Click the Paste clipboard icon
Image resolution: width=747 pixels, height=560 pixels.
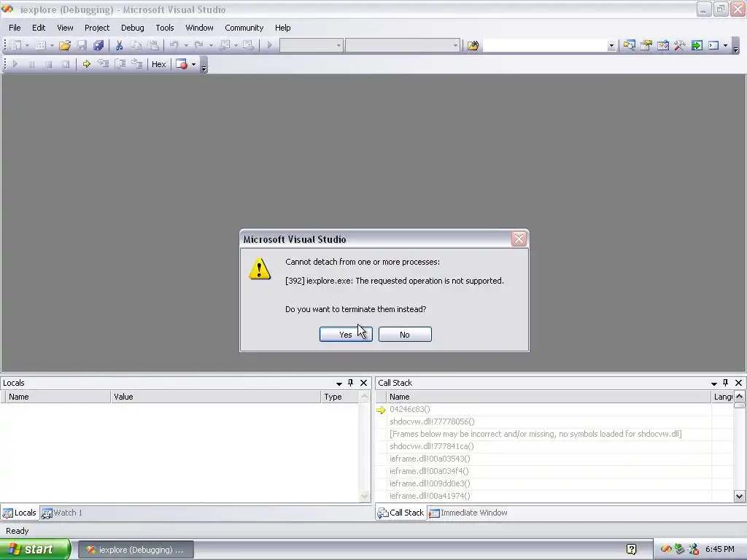click(153, 45)
